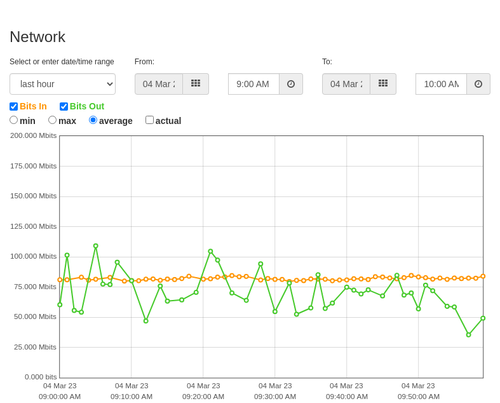Click the 9:00 AM From time field
Viewport: 500px width, 403px height.
[x=254, y=84]
